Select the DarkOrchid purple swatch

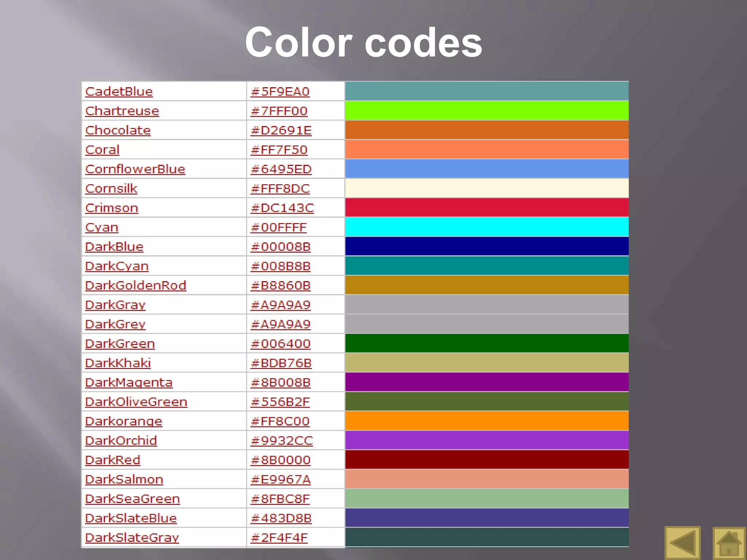point(487,440)
